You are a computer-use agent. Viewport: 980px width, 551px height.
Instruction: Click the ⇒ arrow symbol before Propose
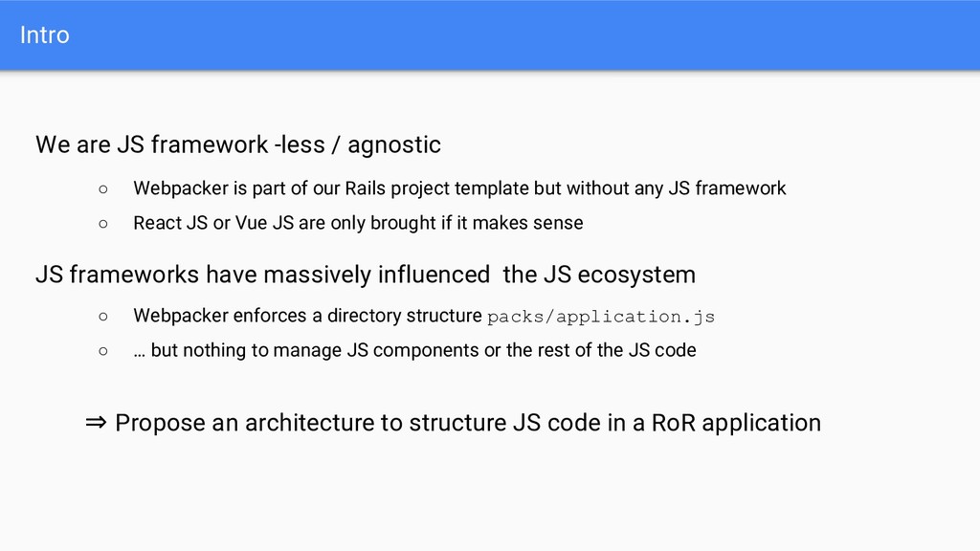pyautogui.click(x=96, y=423)
